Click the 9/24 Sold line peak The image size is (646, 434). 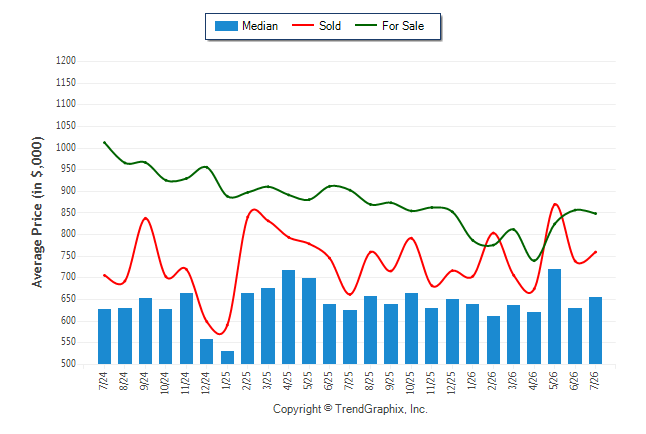pos(145,218)
